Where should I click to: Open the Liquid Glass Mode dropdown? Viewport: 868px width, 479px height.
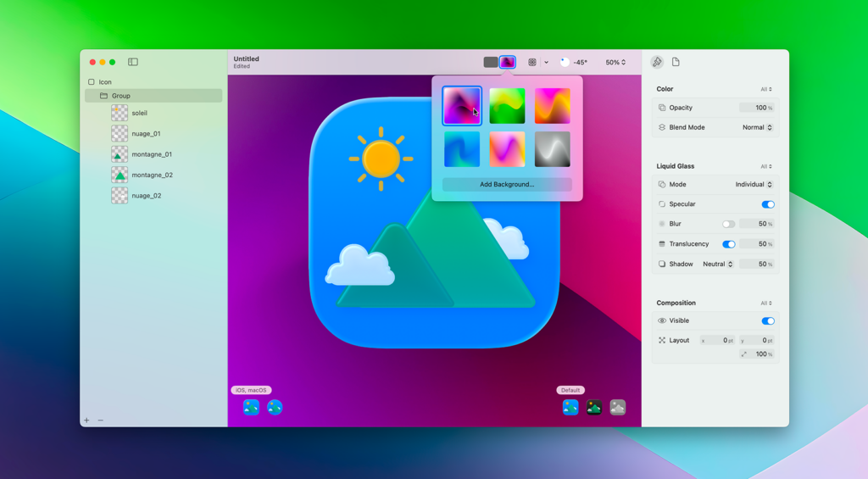click(754, 185)
